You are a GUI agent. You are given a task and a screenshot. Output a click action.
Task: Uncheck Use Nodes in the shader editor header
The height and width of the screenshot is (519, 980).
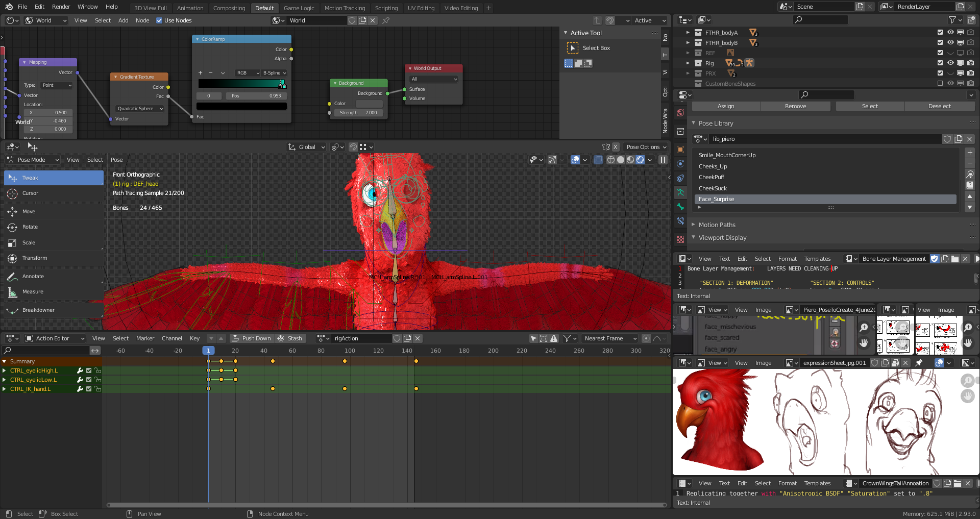[x=160, y=20]
